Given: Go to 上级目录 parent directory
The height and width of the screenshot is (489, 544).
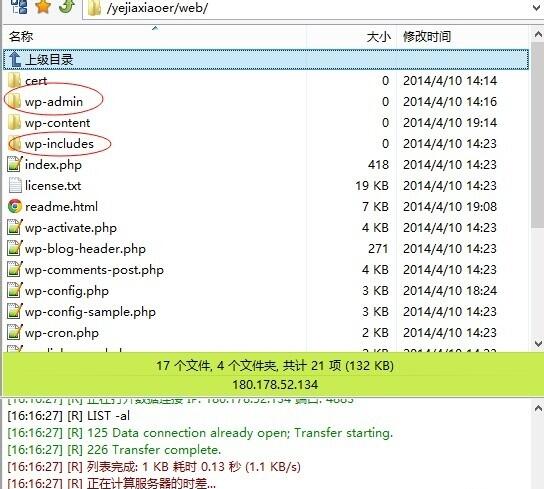Looking at the screenshot, I should pyautogui.click(x=266, y=59).
